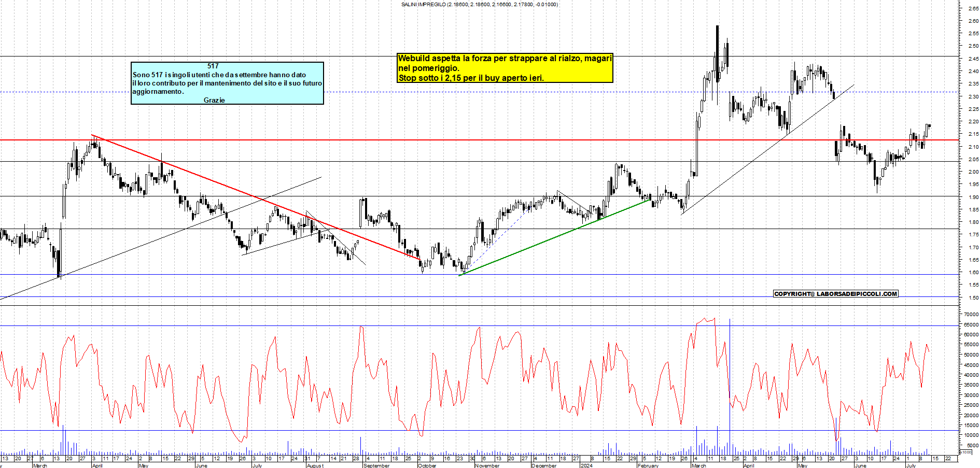Click the September month label on time axis
The image size is (980, 468).
click(376, 465)
